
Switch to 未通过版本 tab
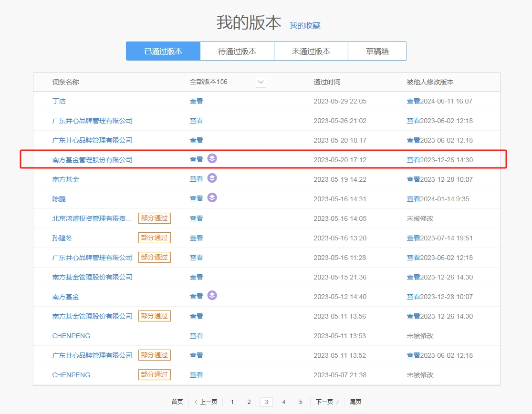[x=311, y=51]
